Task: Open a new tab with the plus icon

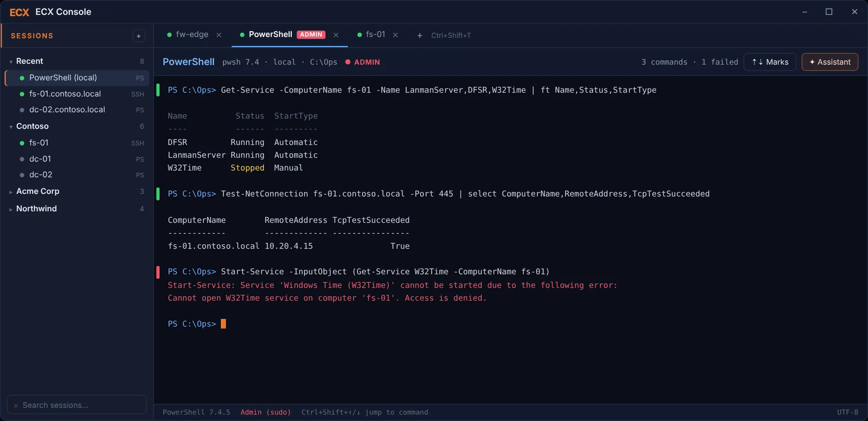Action: 420,36
